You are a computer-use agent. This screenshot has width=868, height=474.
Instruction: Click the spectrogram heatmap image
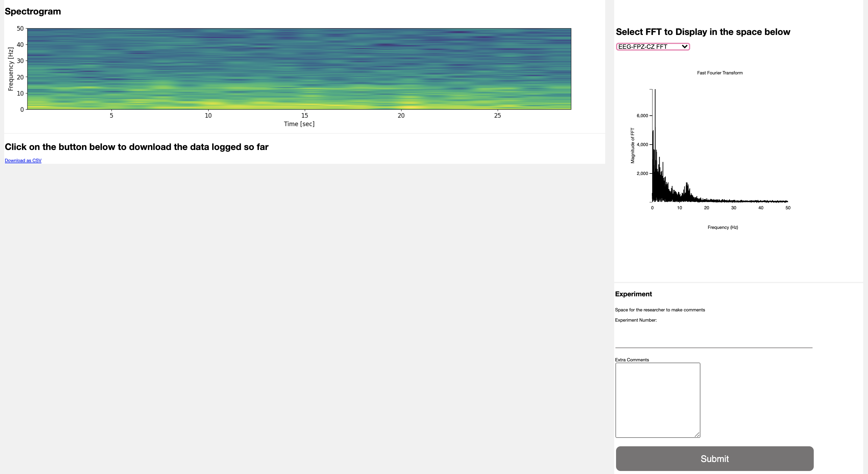point(299,69)
